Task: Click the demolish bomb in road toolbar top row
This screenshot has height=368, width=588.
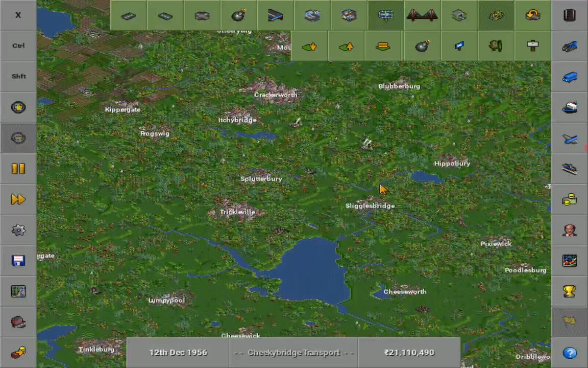Action: [238, 15]
